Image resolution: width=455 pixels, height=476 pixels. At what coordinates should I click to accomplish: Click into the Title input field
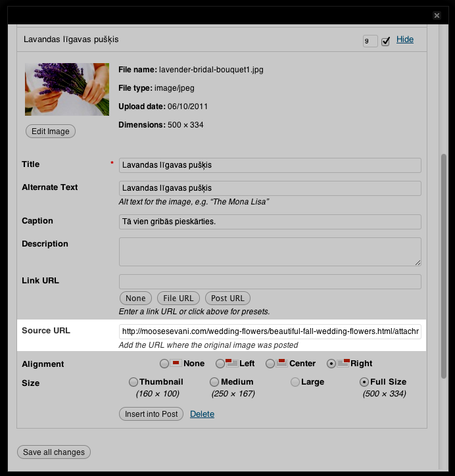270,165
